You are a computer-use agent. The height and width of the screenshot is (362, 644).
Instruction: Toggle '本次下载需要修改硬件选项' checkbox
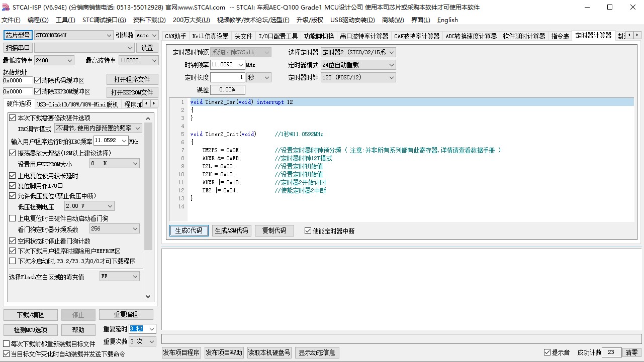tap(13, 118)
